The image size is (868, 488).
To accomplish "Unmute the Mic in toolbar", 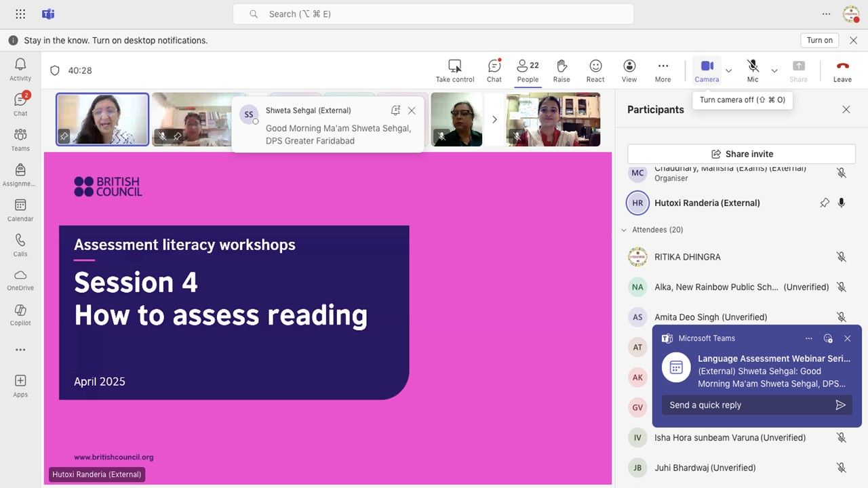I will (x=753, y=70).
